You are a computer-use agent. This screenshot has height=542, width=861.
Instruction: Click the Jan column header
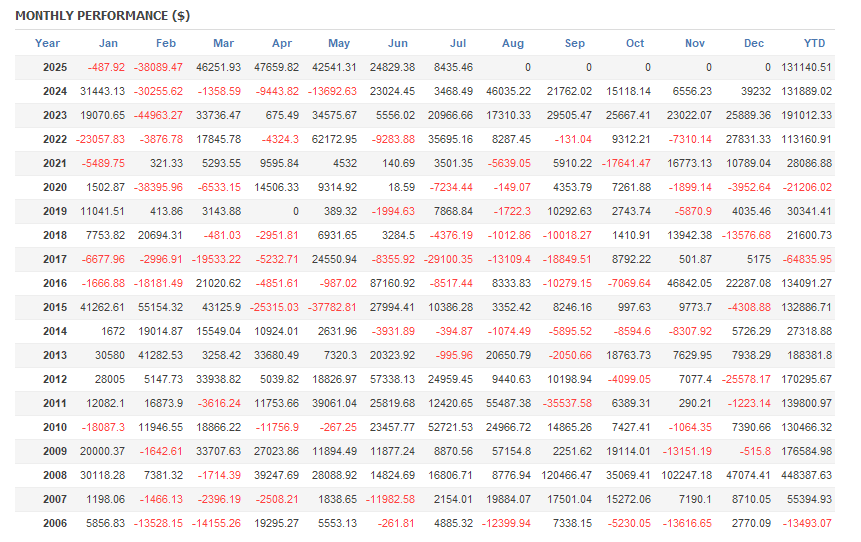point(108,43)
